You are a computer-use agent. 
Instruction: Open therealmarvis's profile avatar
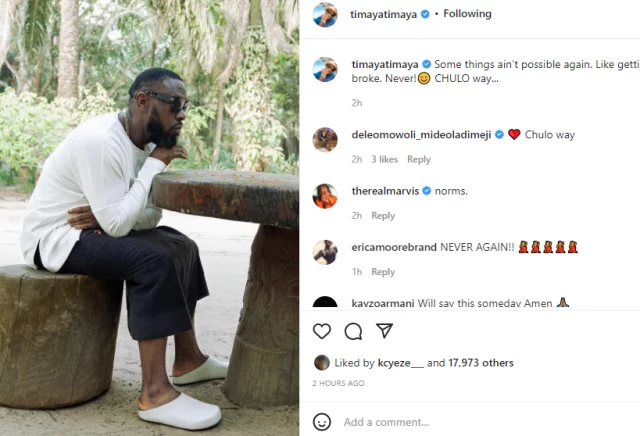pos(325,196)
